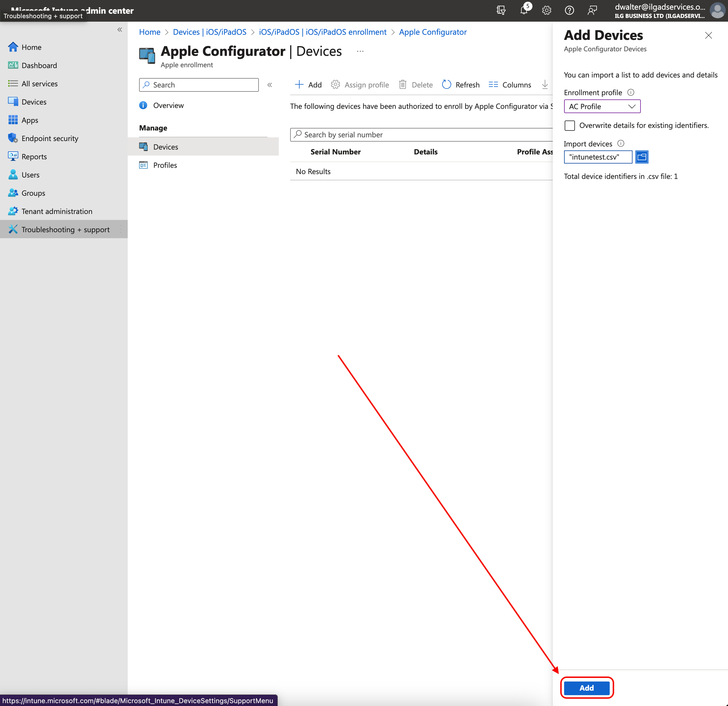Open the AC Profile enrollment dropdown
This screenshot has height=706, width=728.
[x=602, y=107]
